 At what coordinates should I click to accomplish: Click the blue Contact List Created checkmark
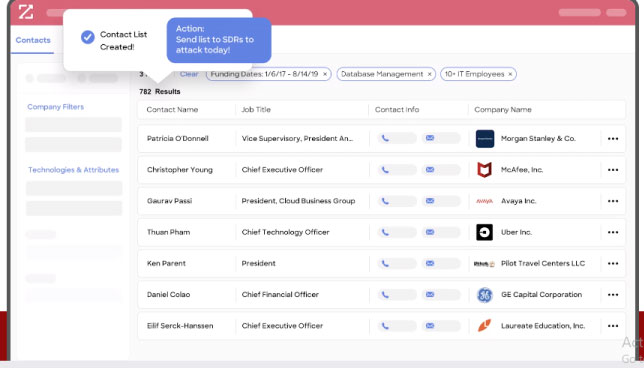87,37
